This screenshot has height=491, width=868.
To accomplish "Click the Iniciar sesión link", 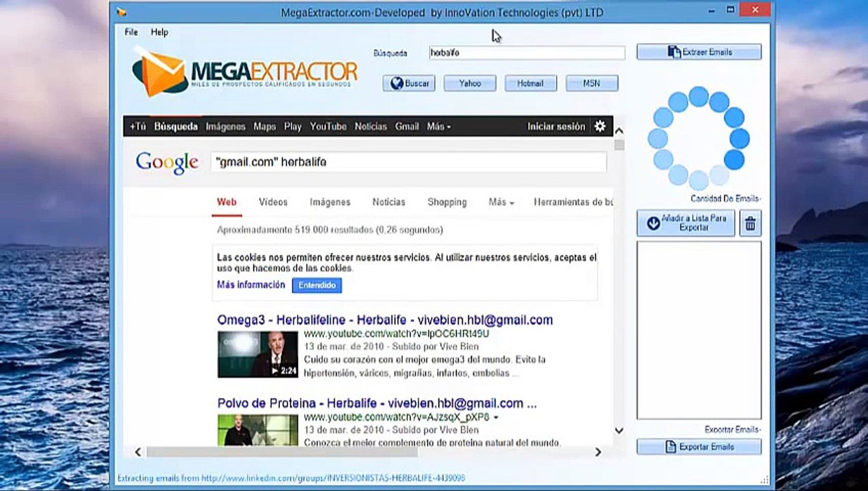I will coord(556,126).
